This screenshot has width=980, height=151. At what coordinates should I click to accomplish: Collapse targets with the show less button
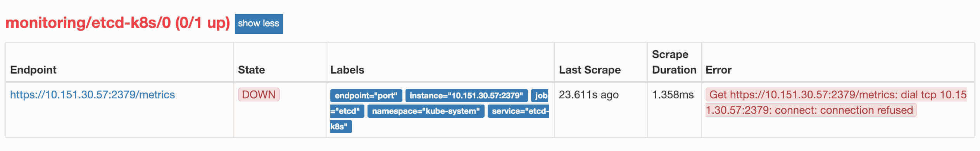point(259,24)
